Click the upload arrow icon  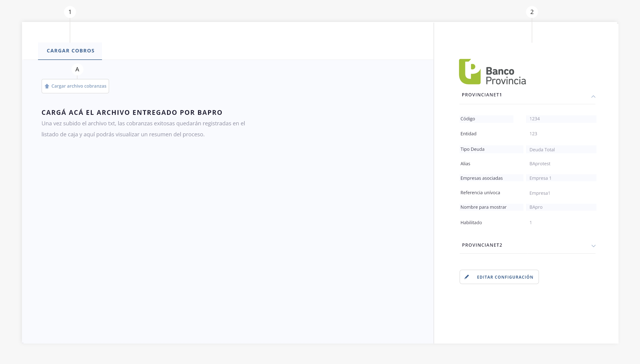coord(47,86)
